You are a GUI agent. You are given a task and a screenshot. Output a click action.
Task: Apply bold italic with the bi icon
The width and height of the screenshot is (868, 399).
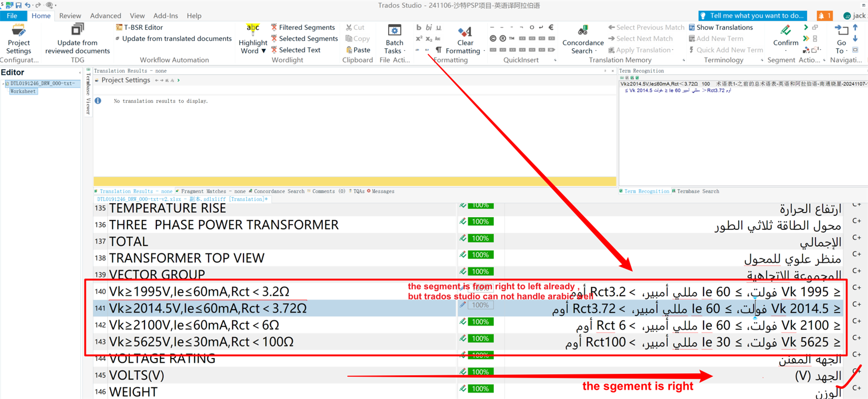click(x=429, y=28)
